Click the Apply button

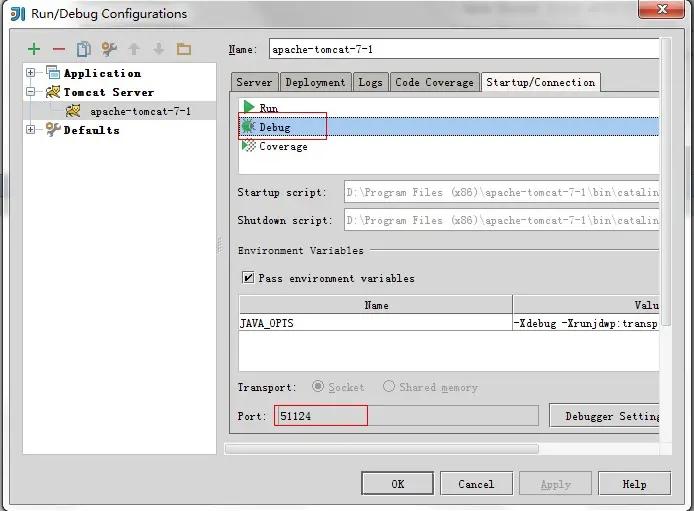(555, 484)
